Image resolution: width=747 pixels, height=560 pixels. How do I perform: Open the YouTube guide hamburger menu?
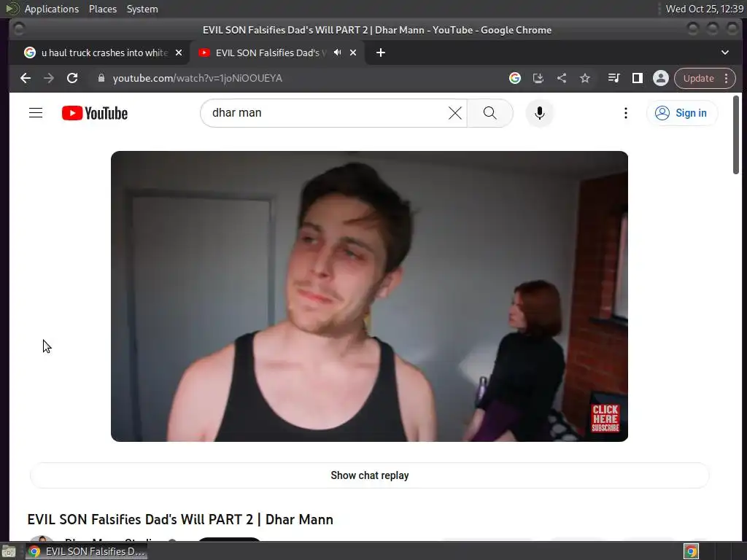[36, 113]
